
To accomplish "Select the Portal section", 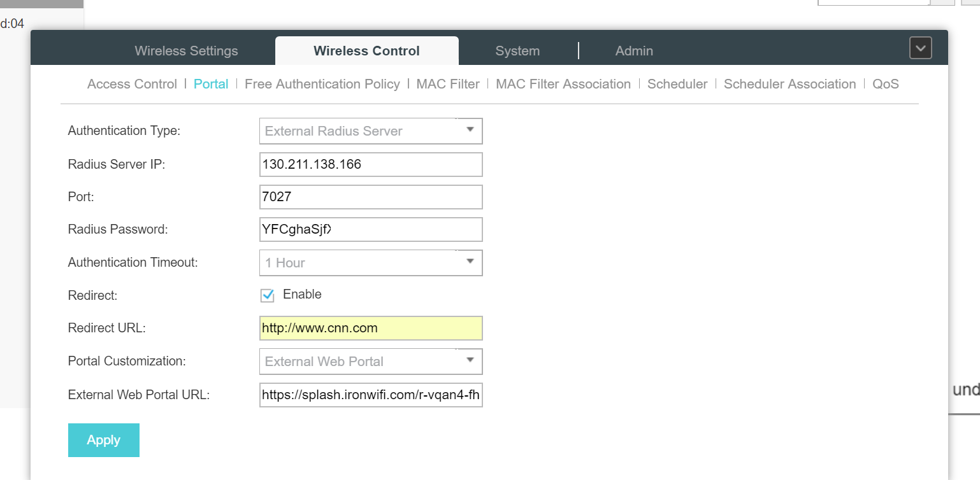I will coord(211,83).
